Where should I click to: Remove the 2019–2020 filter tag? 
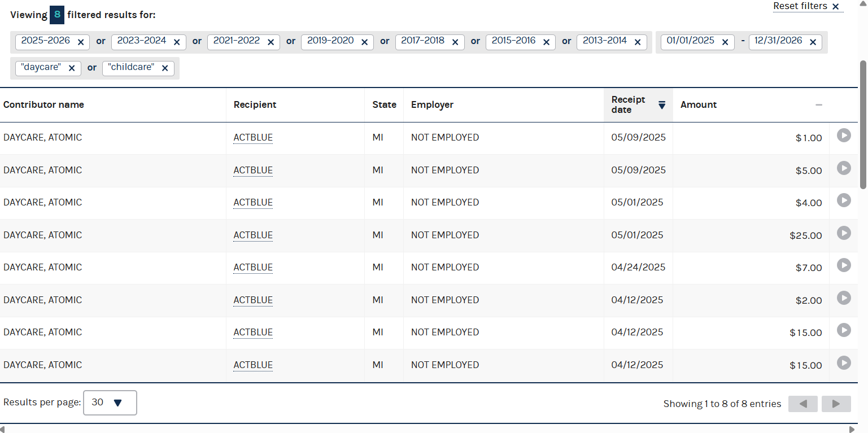click(x=364, y=42)
